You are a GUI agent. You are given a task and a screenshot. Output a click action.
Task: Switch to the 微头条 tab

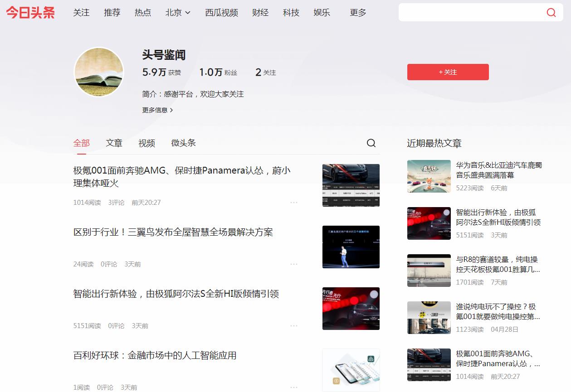[x=183, y=143]
